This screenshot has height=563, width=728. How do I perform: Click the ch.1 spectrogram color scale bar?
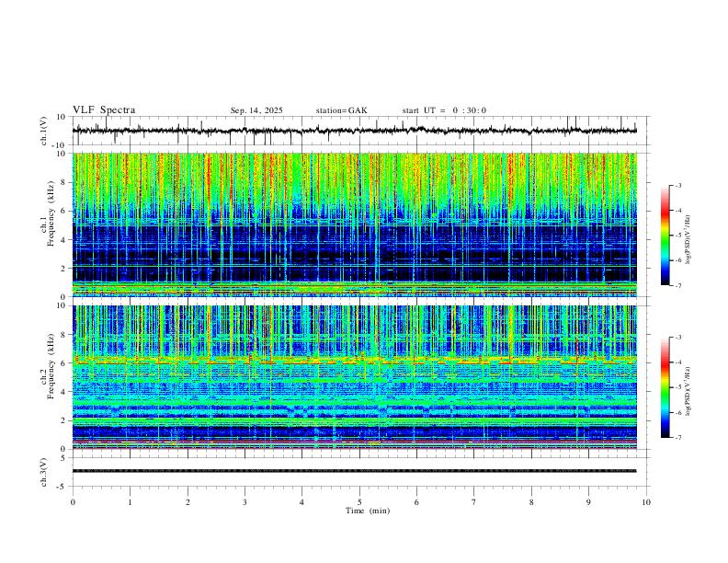click(x=665, y=236)
